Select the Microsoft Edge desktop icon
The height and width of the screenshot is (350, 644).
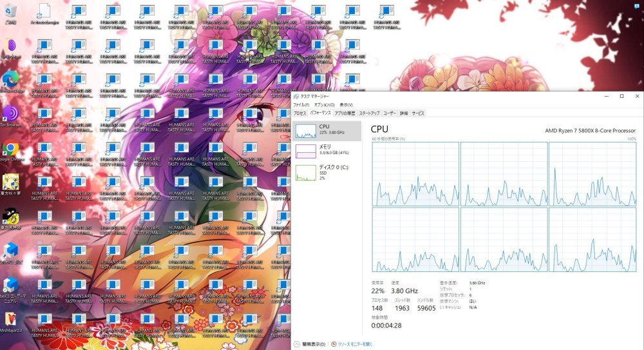tap(11, 83)
